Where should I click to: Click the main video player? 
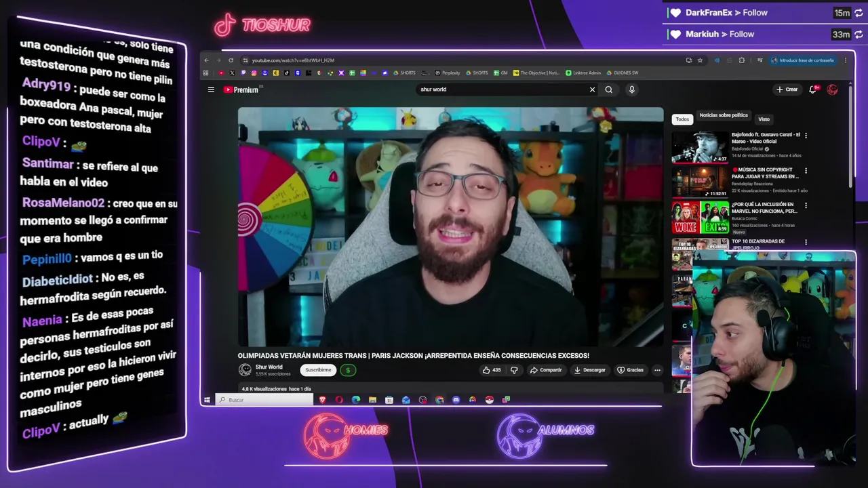pyautogui.click(x=450, y=227)
